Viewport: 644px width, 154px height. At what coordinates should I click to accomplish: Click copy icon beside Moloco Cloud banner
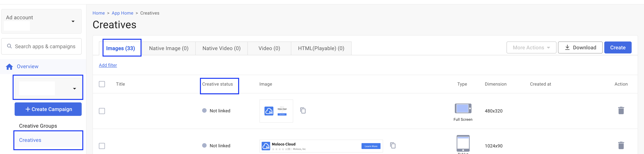point(393,146)
